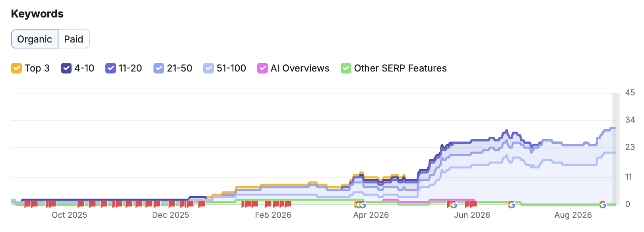Click the 11 value on the y-axis
644x232 pixels.
pyautogui.click(x=628, y=176)
